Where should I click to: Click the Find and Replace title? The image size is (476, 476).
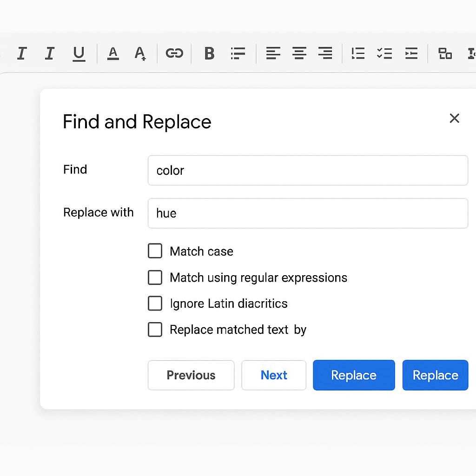137,122
